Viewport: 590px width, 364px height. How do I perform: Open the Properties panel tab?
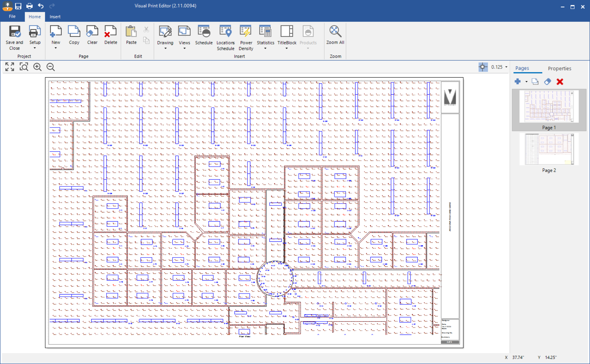click(x=559, y=68)
